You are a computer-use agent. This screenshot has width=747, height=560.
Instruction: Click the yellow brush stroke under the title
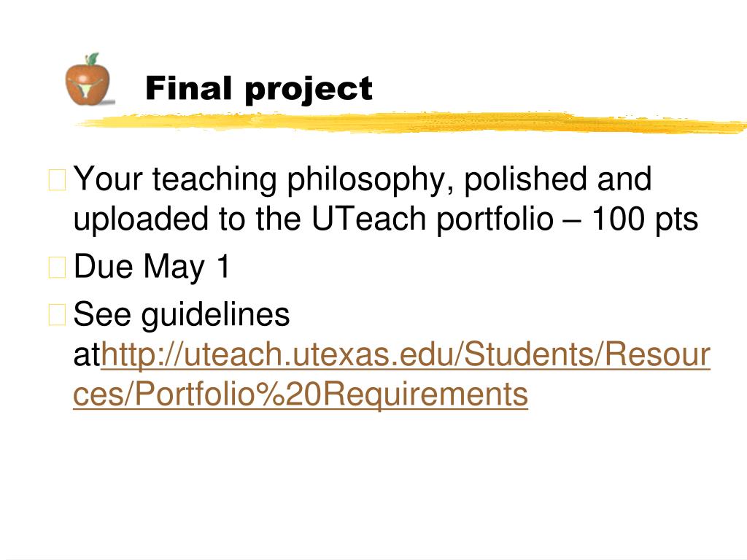(x=411, y=122)
